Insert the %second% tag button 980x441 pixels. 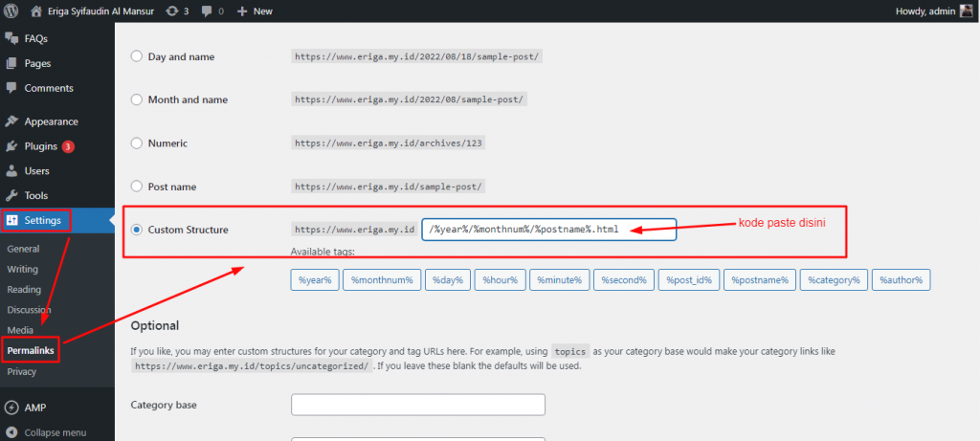pyautogui.click(x=624, y=280)
